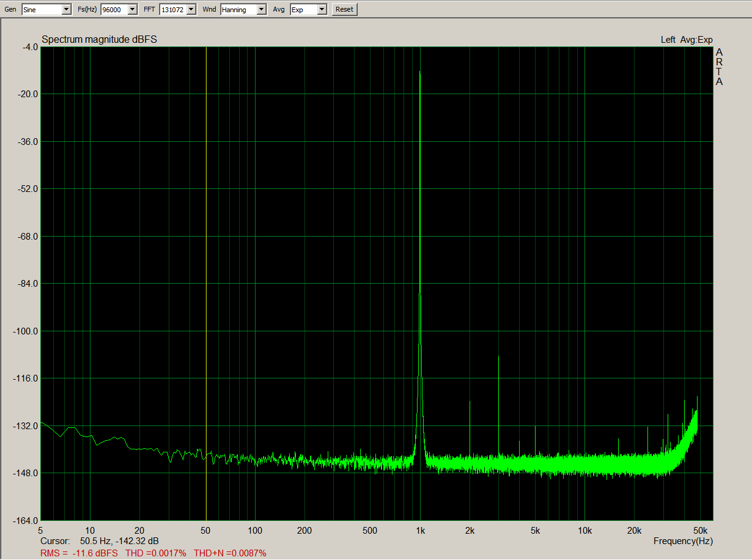Click the vertical ARTA label
The image size is (752, 560).
(719, 67)
